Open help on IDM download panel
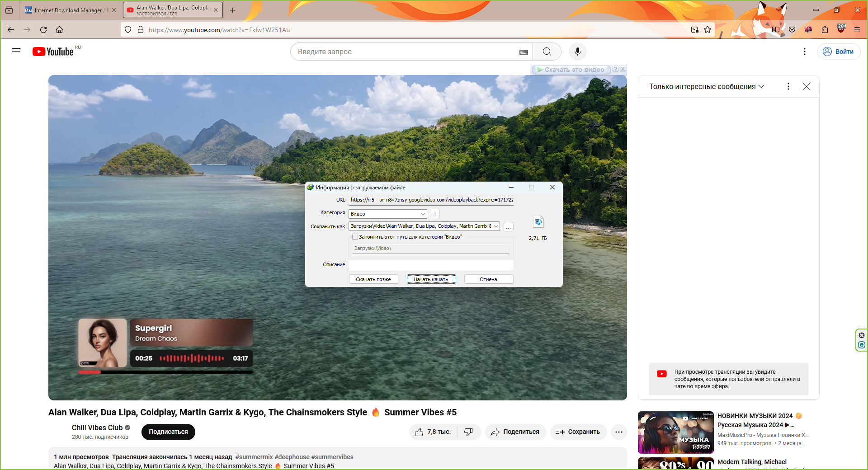This screenshot has width=868, height=470. click(x=615, y=69)
